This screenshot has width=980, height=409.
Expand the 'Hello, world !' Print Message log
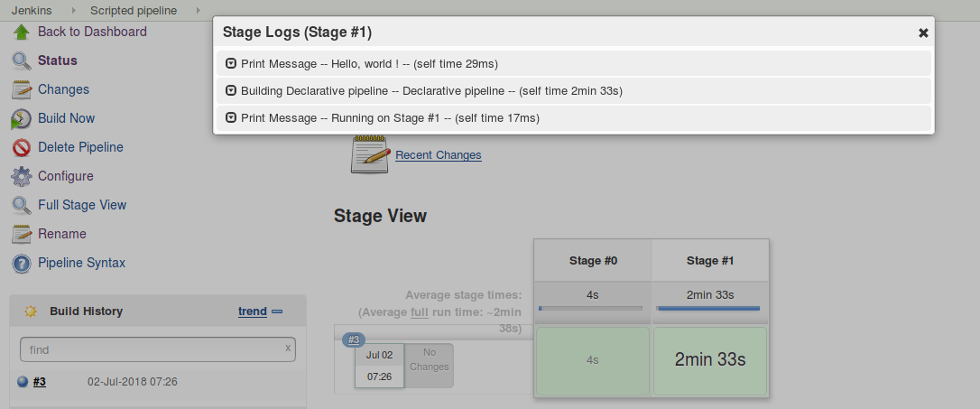(231, 63)
